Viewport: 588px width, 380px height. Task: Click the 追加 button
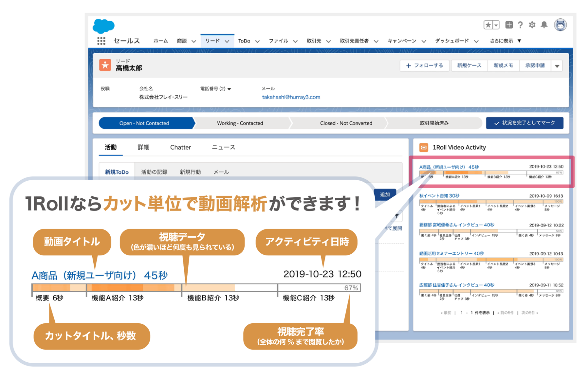[x=385, y=194]
